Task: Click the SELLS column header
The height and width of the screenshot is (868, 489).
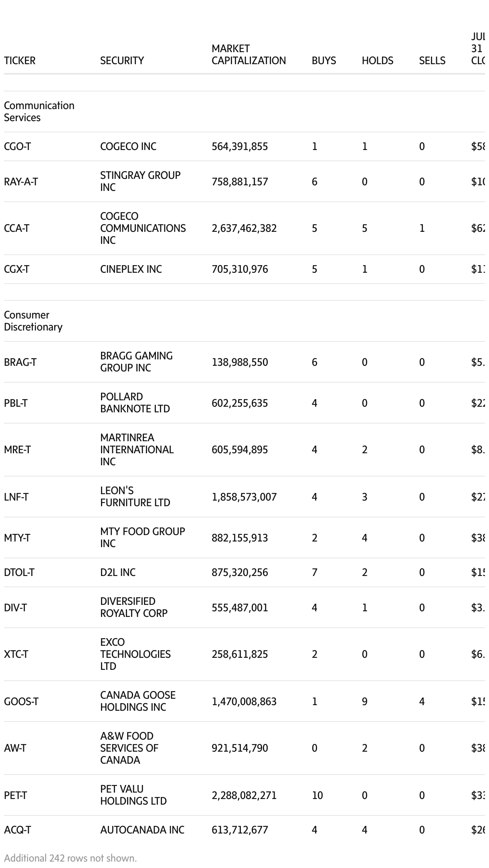Action: (x=432, y=61)
